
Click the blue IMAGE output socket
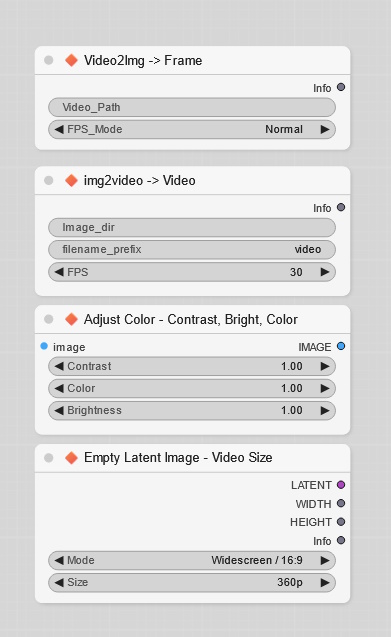coord(341,346)
